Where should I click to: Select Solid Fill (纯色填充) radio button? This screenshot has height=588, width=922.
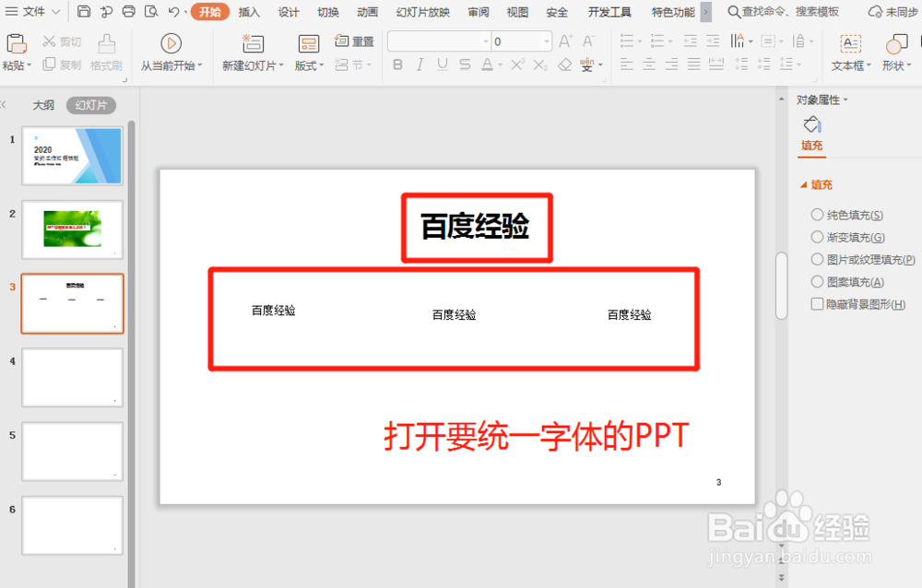coord(817,215)
